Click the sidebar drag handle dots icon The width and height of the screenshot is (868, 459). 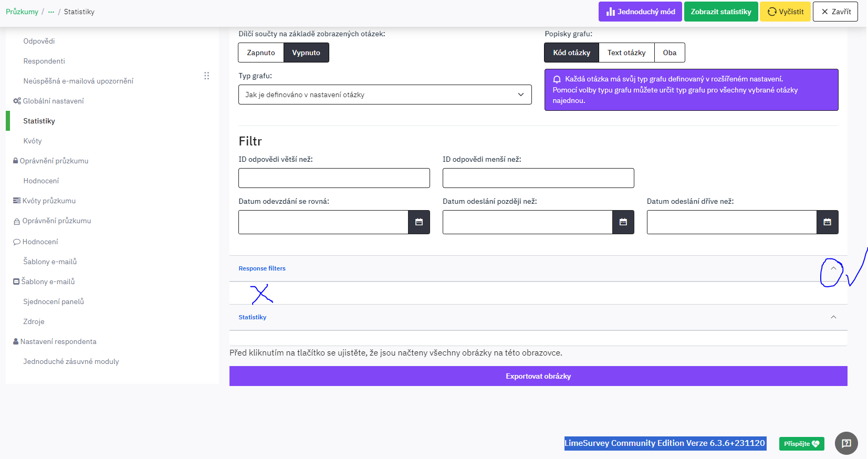[206, 76]
